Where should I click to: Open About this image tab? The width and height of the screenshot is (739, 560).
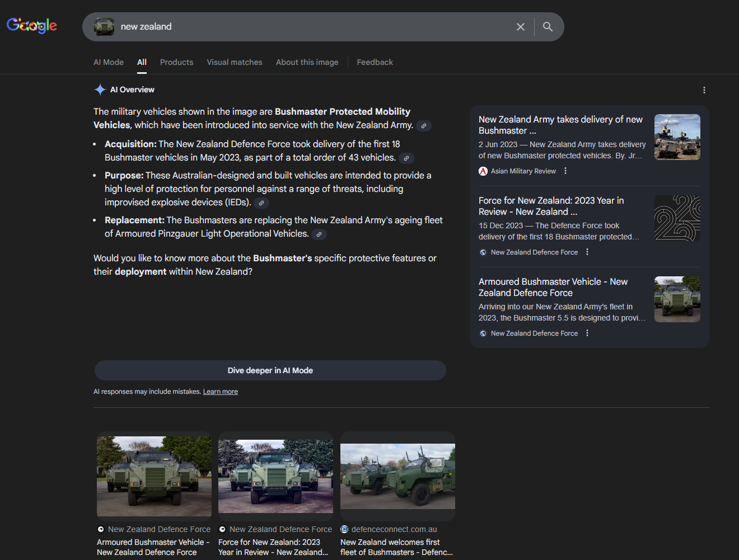click(307, 62)
